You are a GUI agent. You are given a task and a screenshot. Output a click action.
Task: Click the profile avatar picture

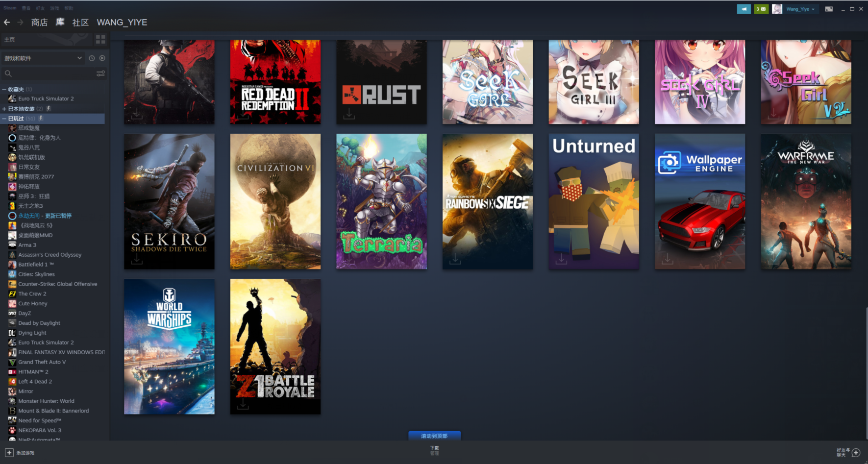coord(777,9)
